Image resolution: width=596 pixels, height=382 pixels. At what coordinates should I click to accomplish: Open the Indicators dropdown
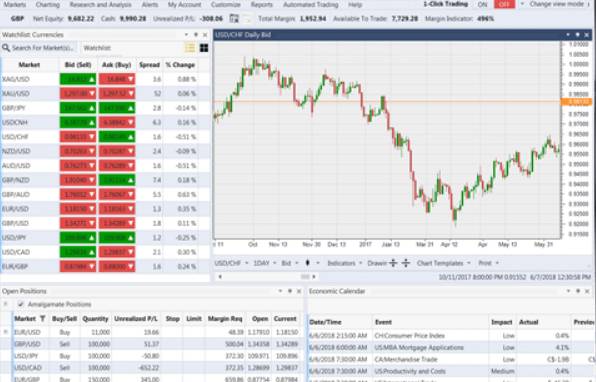click(345, 263)
